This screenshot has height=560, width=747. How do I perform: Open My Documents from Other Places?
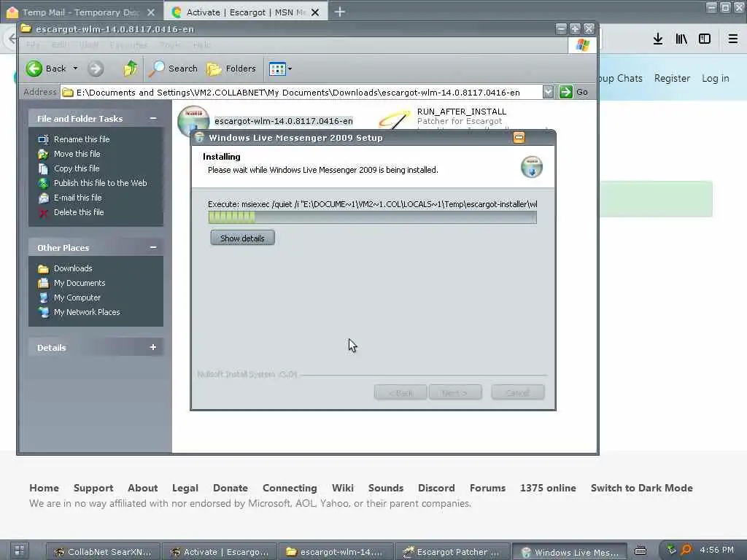(x=79, y=283)
